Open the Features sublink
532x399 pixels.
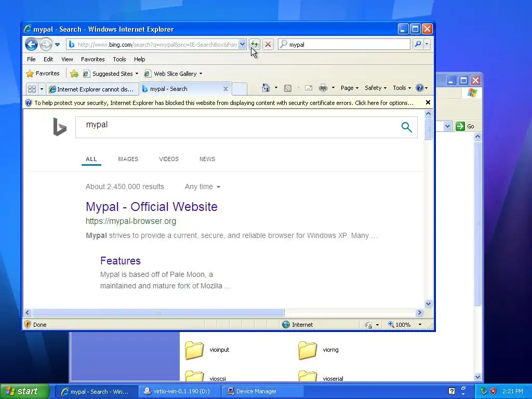[121, 261]
